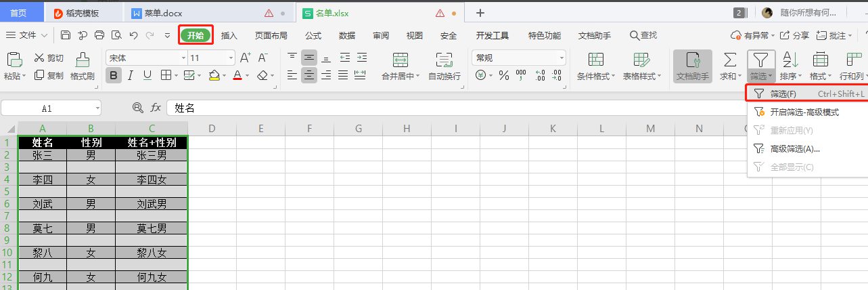Viewport: 868px width, 290px height.
Task: Click the AutoSum (求和) sigma icon
Action: pos(729,60)
